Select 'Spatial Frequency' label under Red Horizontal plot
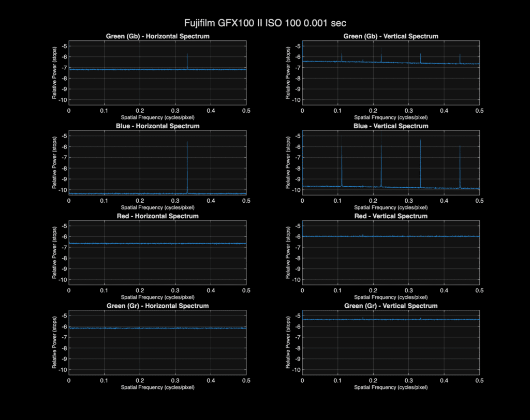Screen dimensions: 530x420 157,297
